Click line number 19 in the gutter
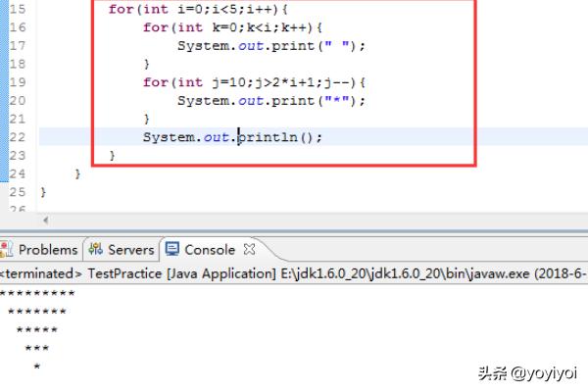The width and height of the screenshot is (588, 392). 18,82
